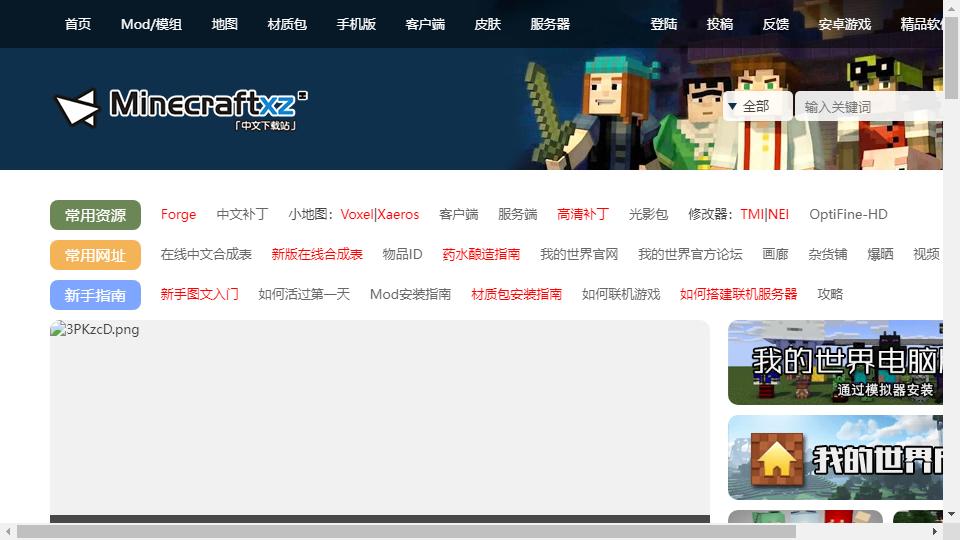The height and width of the screenshot is (540, 960).
Task: Open the 如何活过第一天 link
Action: pyautogui.click(x=304, y=294)
